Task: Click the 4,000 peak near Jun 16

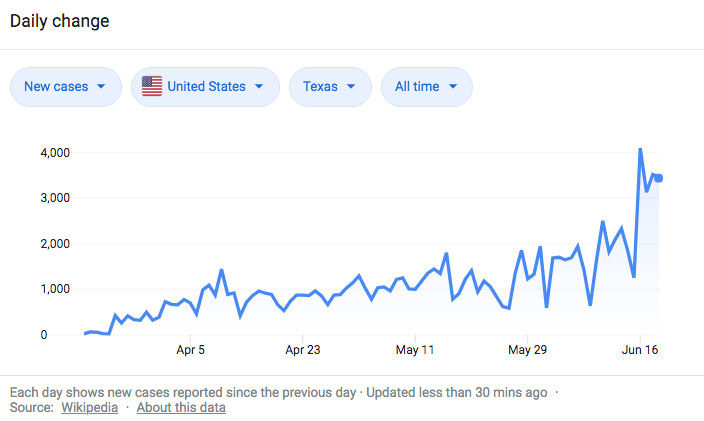Action: click(640, 150)
